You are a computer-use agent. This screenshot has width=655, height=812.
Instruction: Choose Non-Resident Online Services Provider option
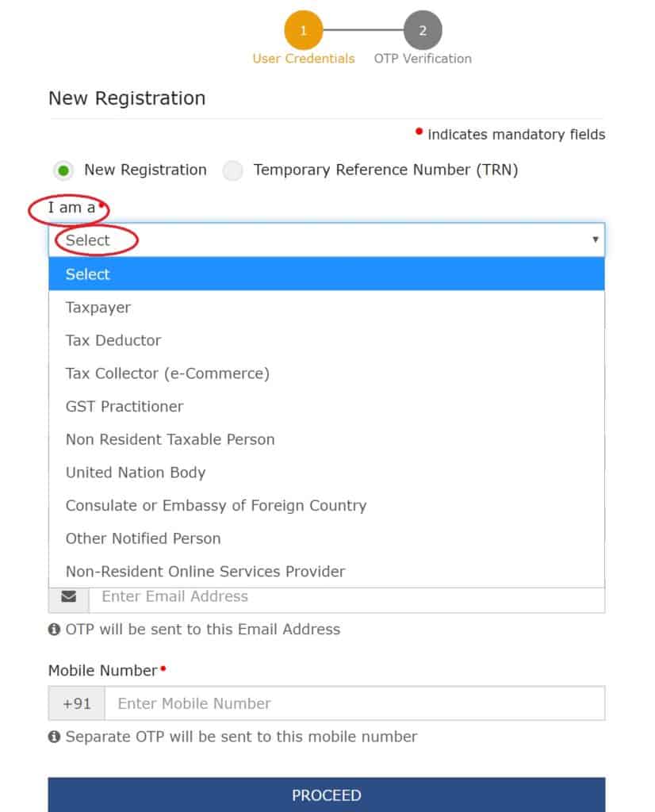[x=326, y=571]
